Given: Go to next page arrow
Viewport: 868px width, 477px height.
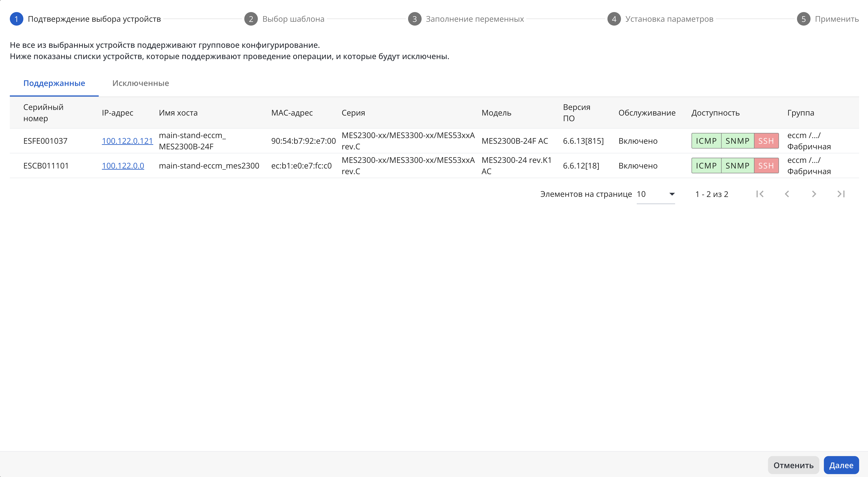Looking at the screenshot, I should (x=814, y=194).
